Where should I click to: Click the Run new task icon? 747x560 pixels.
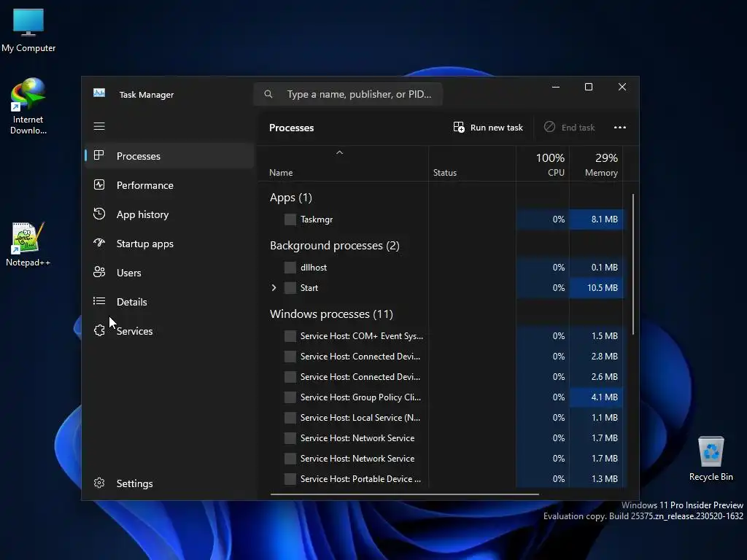pos(459,127)
